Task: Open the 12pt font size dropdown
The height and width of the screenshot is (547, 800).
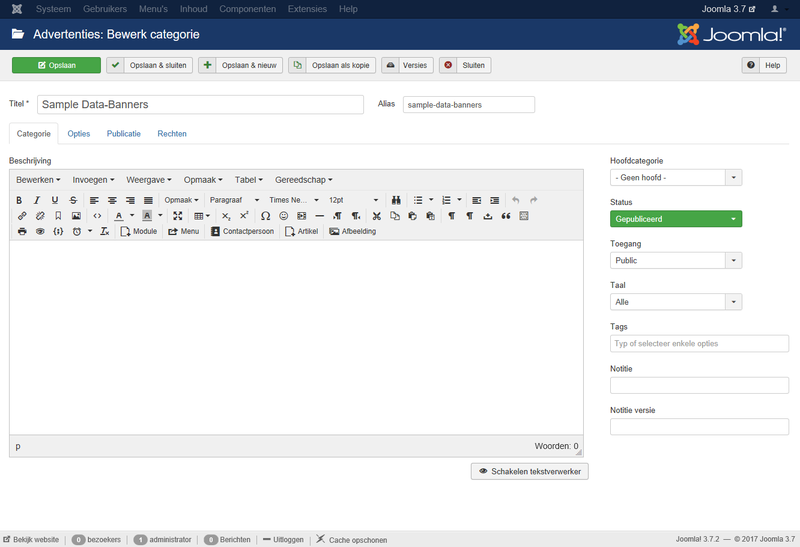Action: (x=354, y=200)
